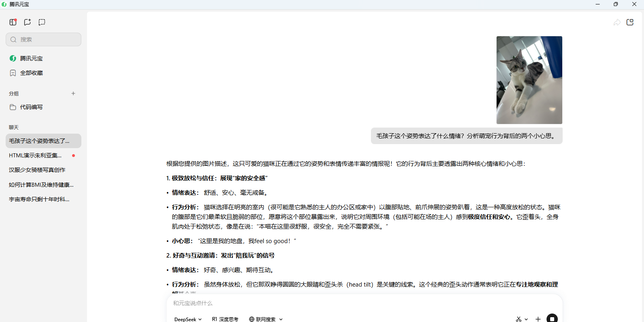Screen dimensions: 644x322
Task: Toggle 联网搜索 web search
Action: pos(262,319)
